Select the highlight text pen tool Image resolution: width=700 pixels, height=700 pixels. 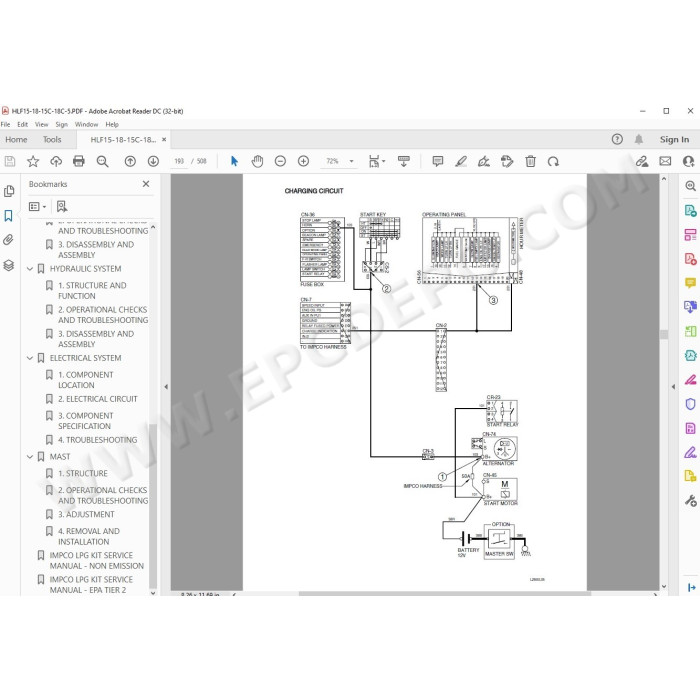pos(461,161)
